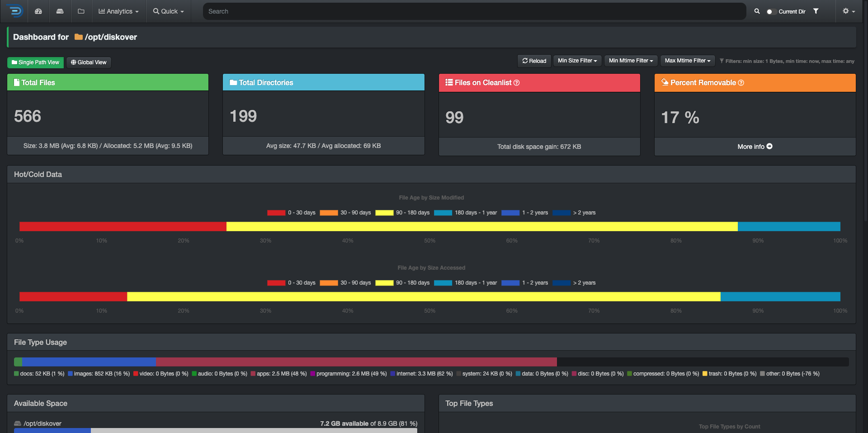Click the More Info link
Image resolution: width=868 pixels, height=433 pixels.
coord(755,147)
